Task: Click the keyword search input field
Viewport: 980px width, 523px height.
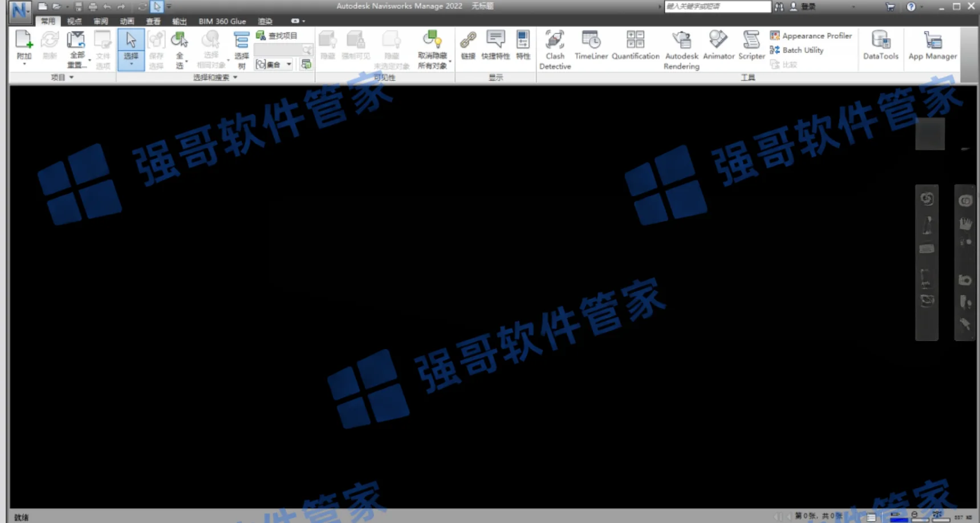Action: click(718, 6)
